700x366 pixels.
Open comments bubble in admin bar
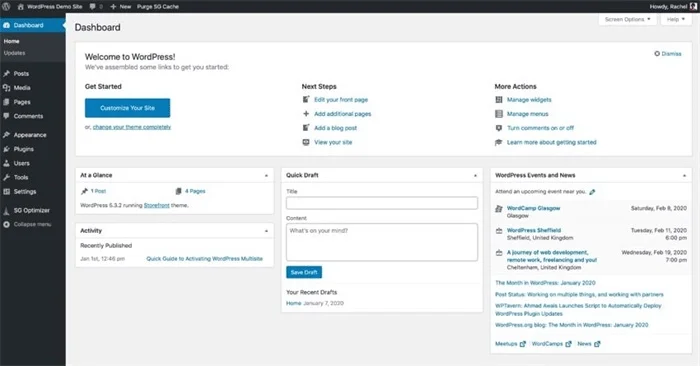tap(92, 6)
